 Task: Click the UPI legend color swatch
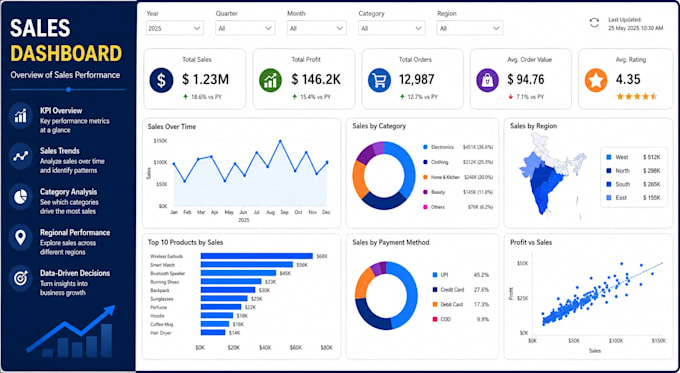click(435, 275)
